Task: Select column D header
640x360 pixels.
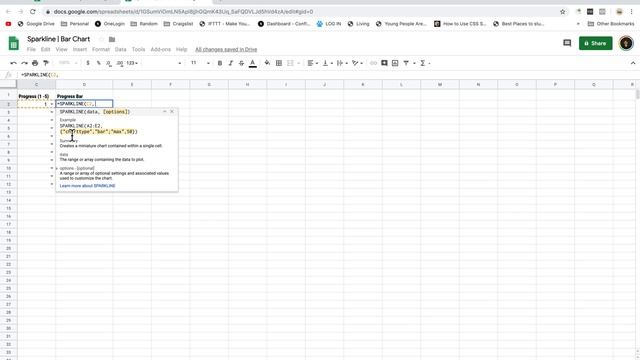Action: 84,84
